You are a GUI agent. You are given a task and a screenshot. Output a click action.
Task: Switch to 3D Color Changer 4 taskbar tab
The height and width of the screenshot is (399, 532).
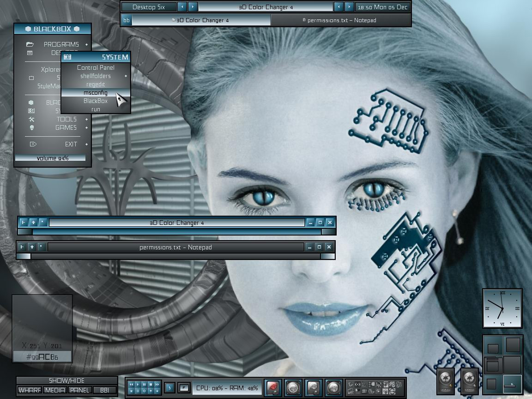(201, 20)
